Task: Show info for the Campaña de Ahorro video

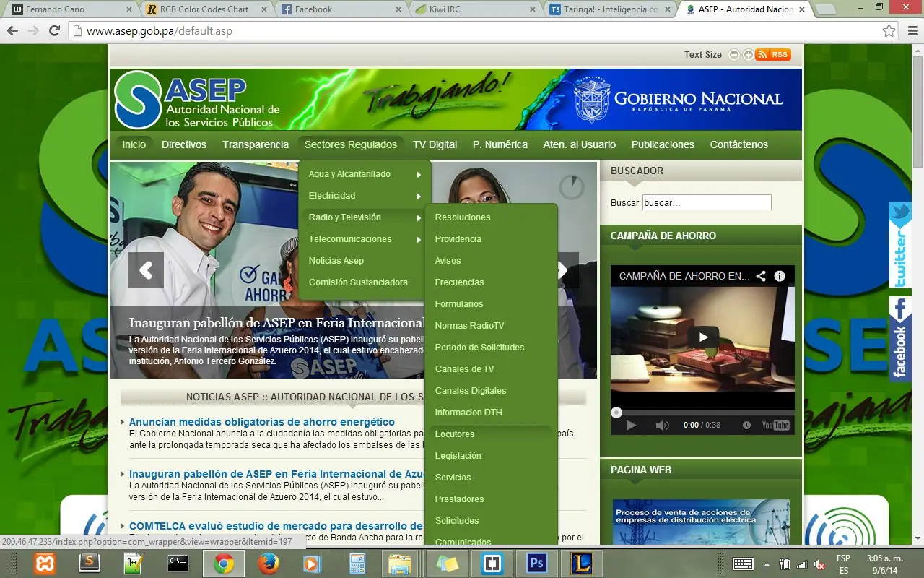Action: pos(780,276)
